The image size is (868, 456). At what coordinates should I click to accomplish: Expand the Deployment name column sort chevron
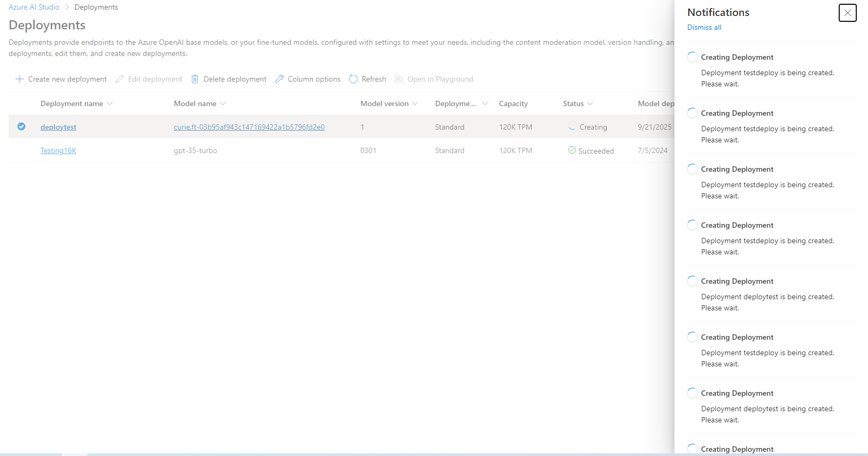tap(110, 103)
